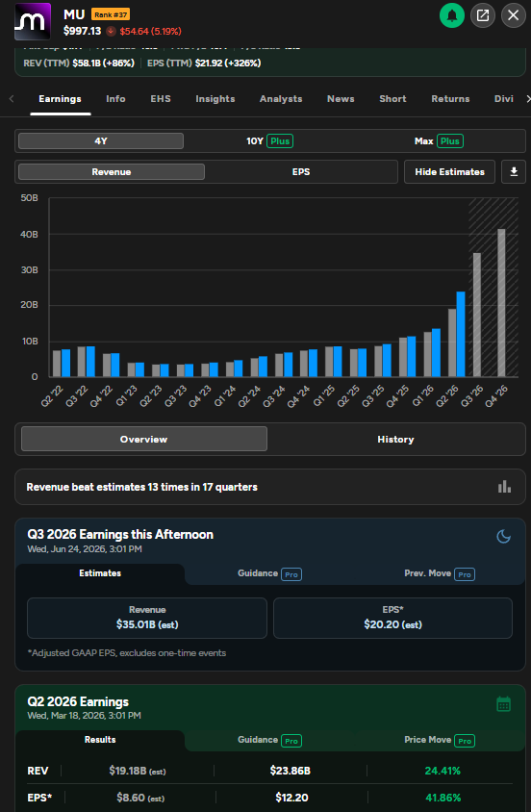531x812 pixels.
Task: Switch to History view
Action: (x=395, y=439)
